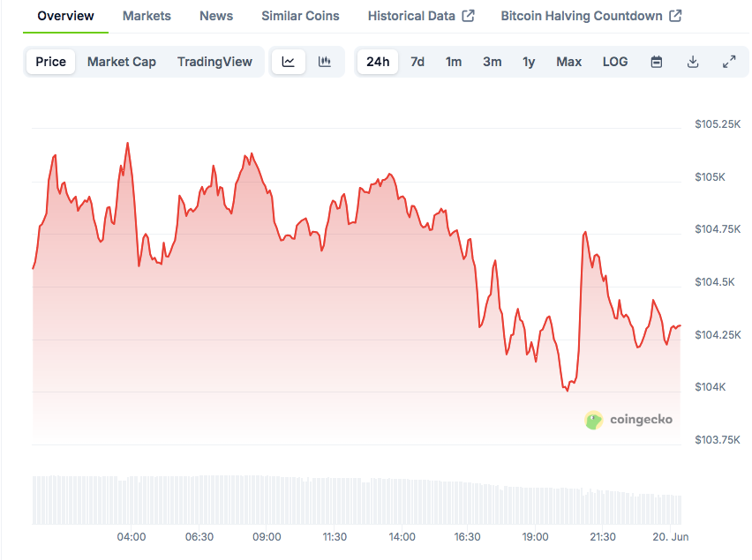Click the CoinGecko logo watermark
This screenshot has height=560, width=752.
628,420
